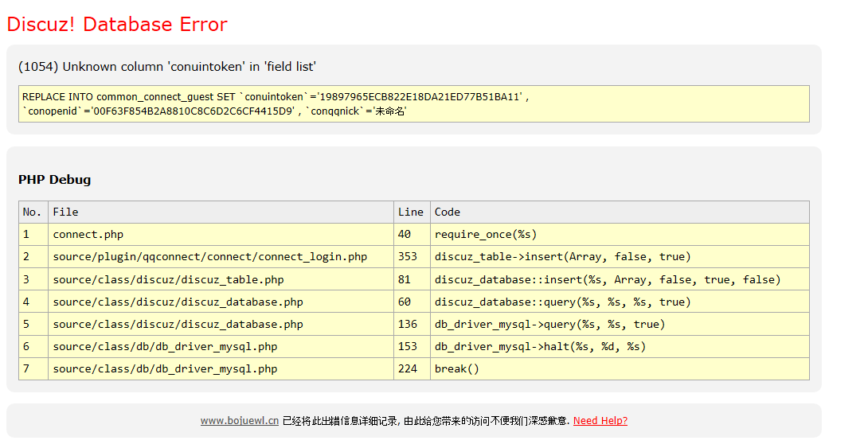Click the db_driver_mysql->halt code cell

(x=540, y=346)
